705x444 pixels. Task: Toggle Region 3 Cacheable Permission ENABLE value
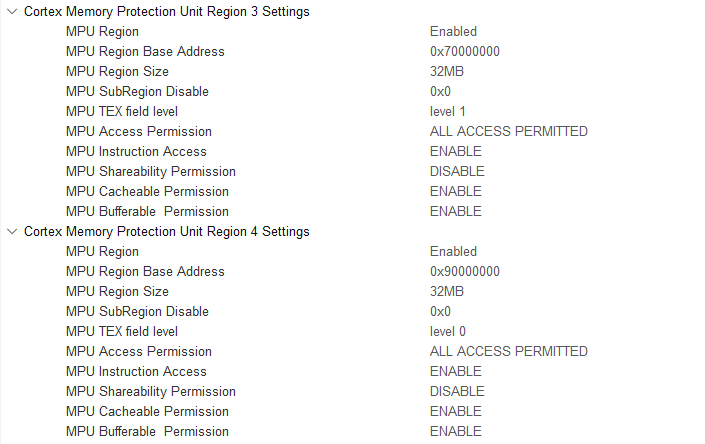[x=455, y=192]
